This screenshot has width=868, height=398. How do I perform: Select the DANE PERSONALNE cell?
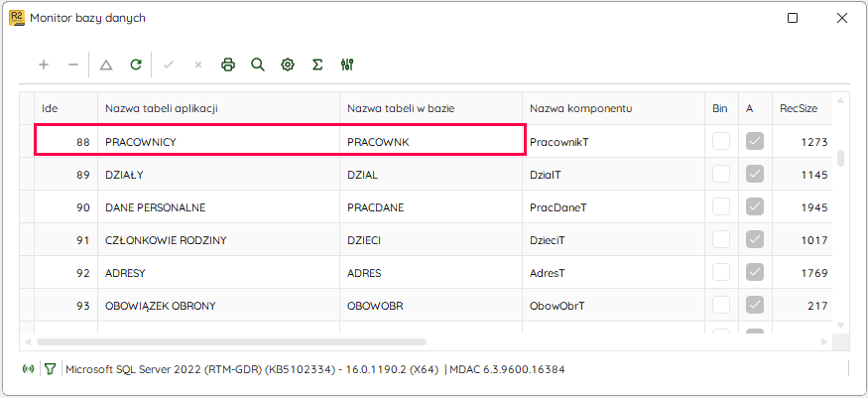coord(218,207)
